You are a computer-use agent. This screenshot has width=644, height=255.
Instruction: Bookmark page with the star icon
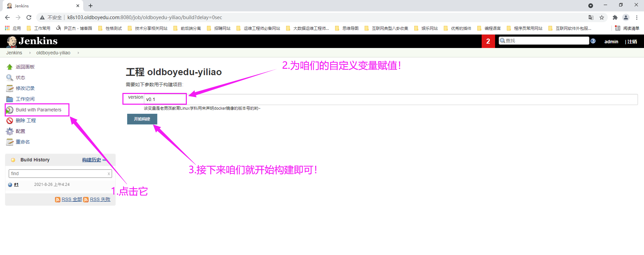602,17
